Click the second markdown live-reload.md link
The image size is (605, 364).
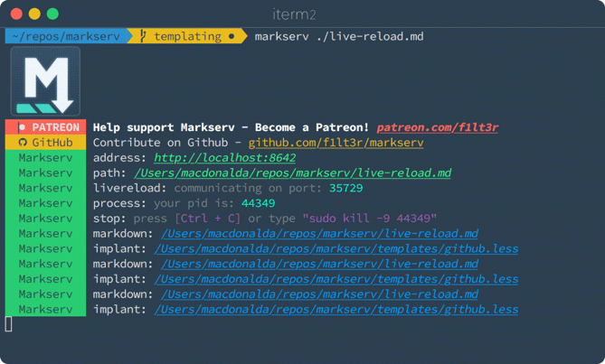tap(319, 264)
